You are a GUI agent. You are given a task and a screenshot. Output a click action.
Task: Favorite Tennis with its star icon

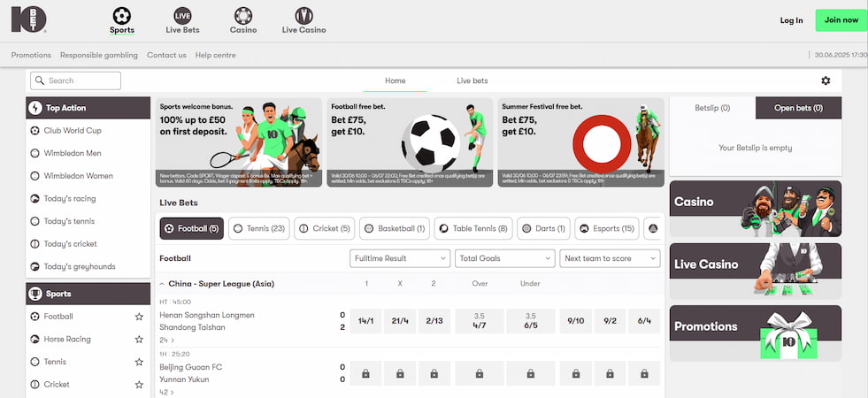(139, 362)
